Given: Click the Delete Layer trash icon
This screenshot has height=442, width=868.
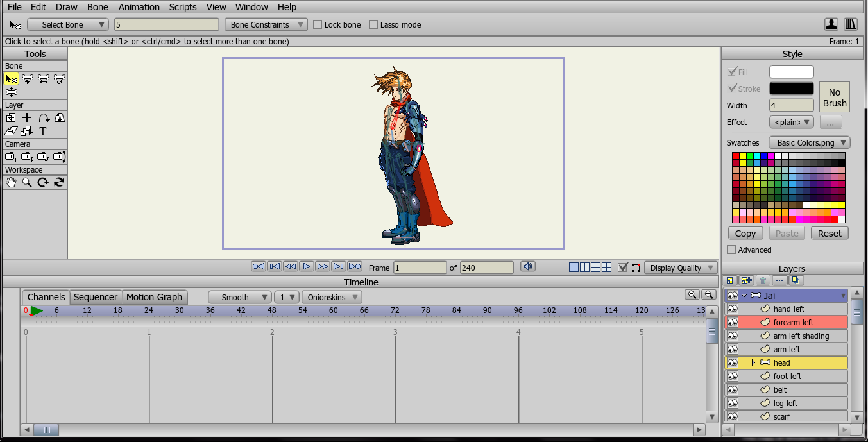Looking at the screenshot, I should point(763,280).
